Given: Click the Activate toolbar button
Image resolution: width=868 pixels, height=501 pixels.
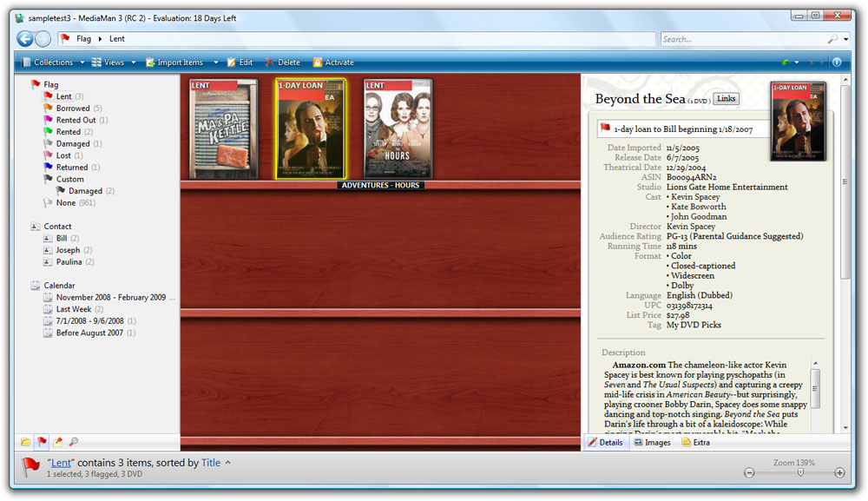Looking at the screenshot, I should pos(333,63).
